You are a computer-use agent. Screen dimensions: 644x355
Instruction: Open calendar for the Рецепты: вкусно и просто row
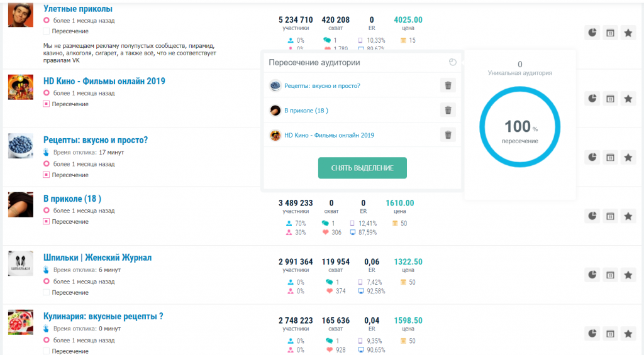click(x=610, y=157)
